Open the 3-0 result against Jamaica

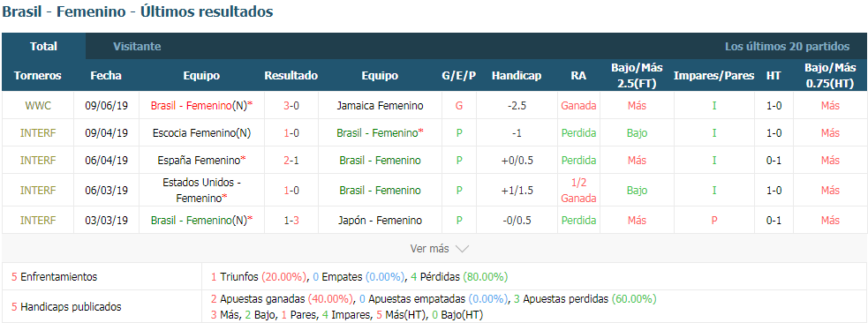[x=291, y=106]
